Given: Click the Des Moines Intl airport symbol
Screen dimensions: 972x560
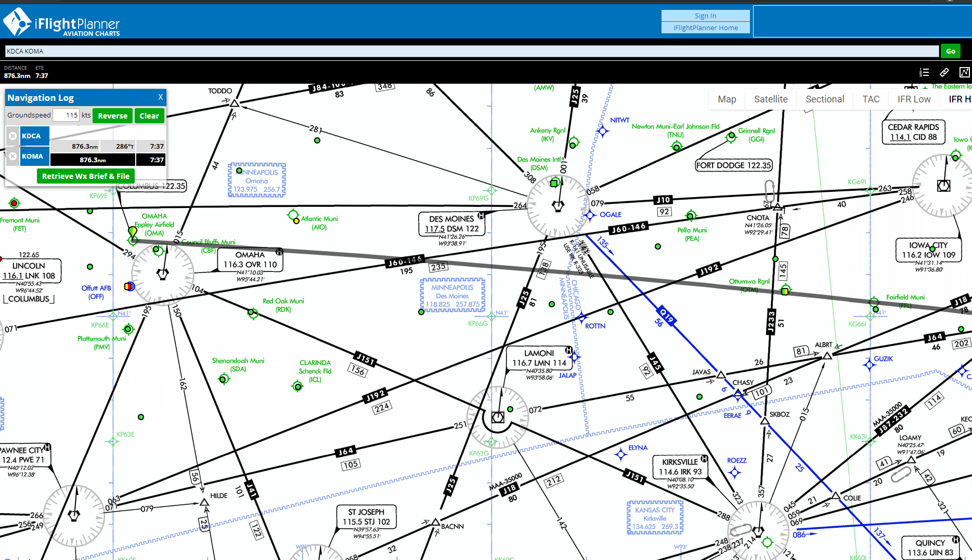Looking at the screenshot, I should (554, 183).
